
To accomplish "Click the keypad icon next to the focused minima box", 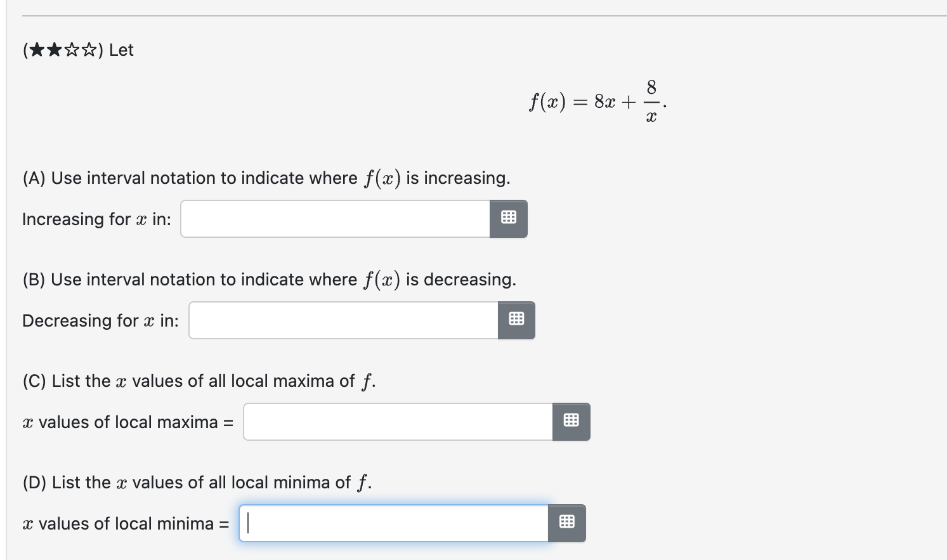I will [x=566, y=523].
